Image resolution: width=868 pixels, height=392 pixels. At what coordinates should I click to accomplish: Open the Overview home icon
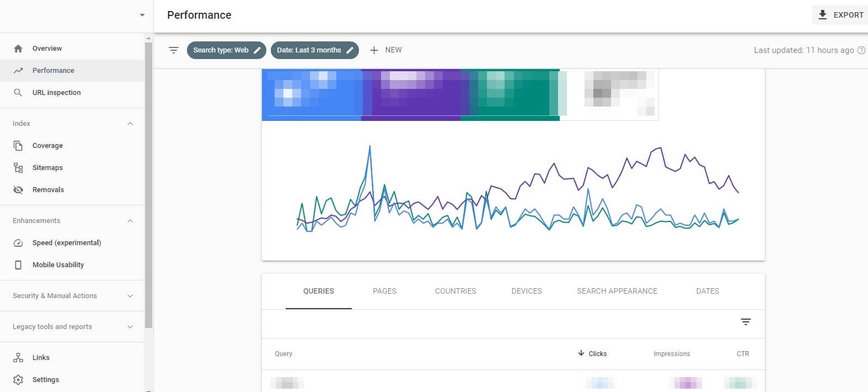tap(18, 49)
